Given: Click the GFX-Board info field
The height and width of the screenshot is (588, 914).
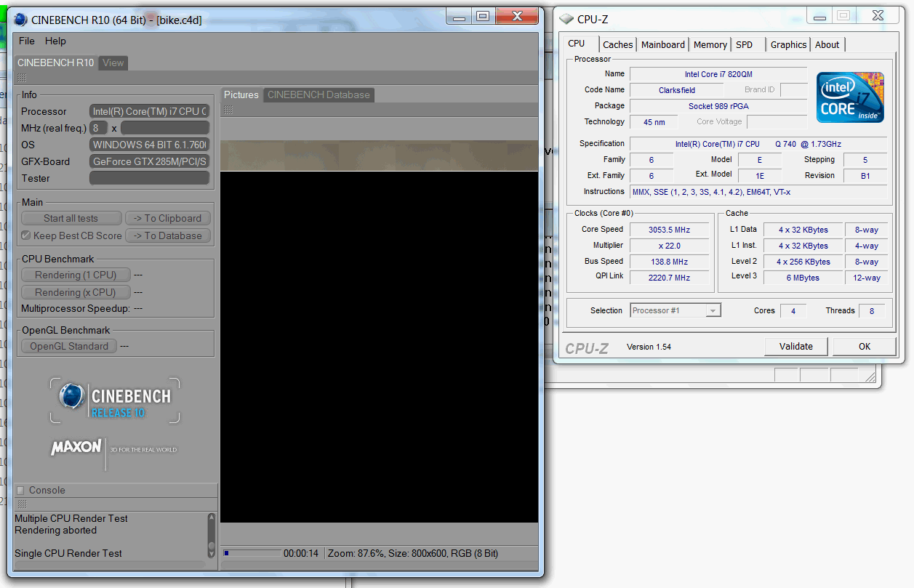Looking at the screenshot, I should (x=149, y=161).
